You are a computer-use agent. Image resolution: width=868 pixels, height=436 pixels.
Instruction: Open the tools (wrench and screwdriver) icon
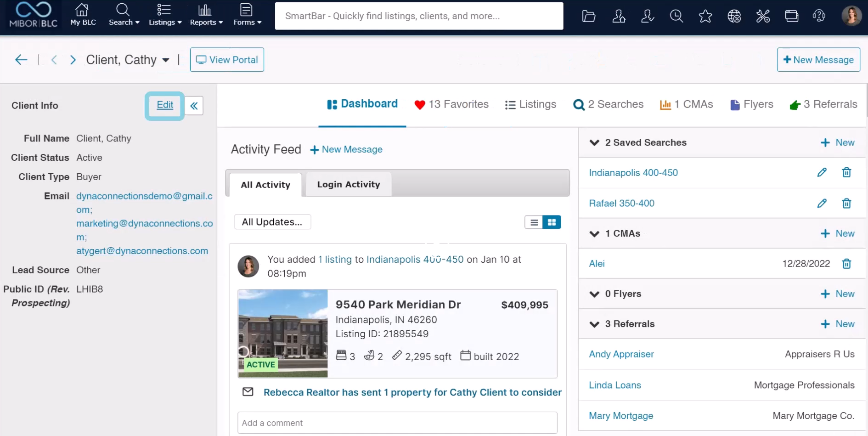click(x=763, y=17)
